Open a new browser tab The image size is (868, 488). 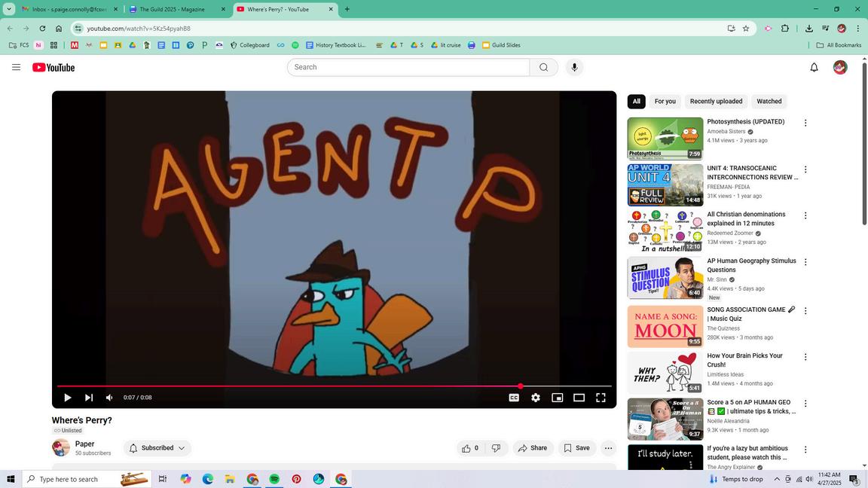pyautogui.click(x=347, y=9)
